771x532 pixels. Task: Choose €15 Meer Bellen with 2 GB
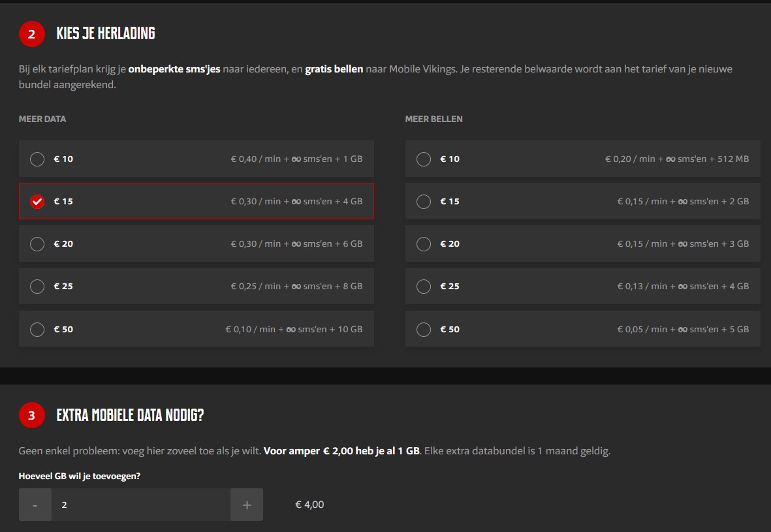pyautogui.click(x=424, y=201)
